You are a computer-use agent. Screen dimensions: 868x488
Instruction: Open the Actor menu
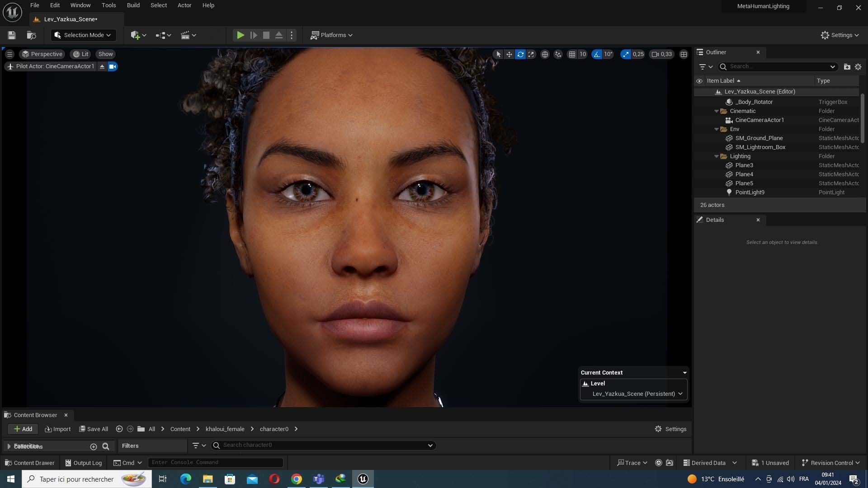pos(184,5)
